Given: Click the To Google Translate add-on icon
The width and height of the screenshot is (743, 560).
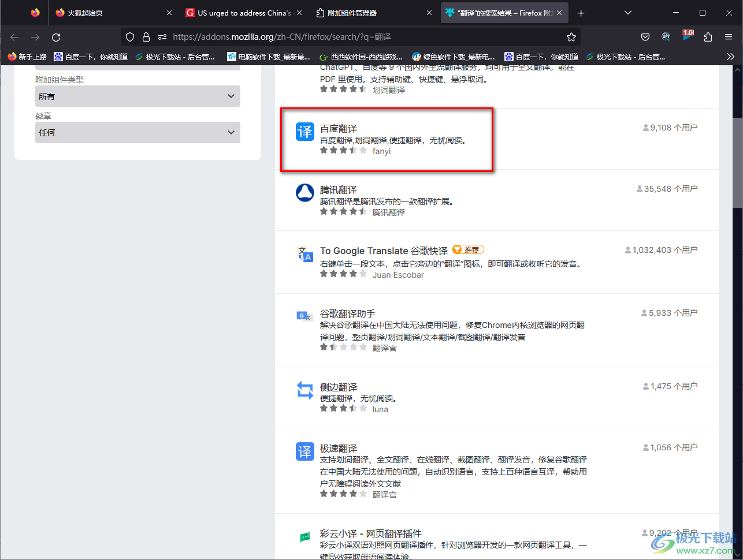Looking at the screenshot, I should tap(304, 254).
